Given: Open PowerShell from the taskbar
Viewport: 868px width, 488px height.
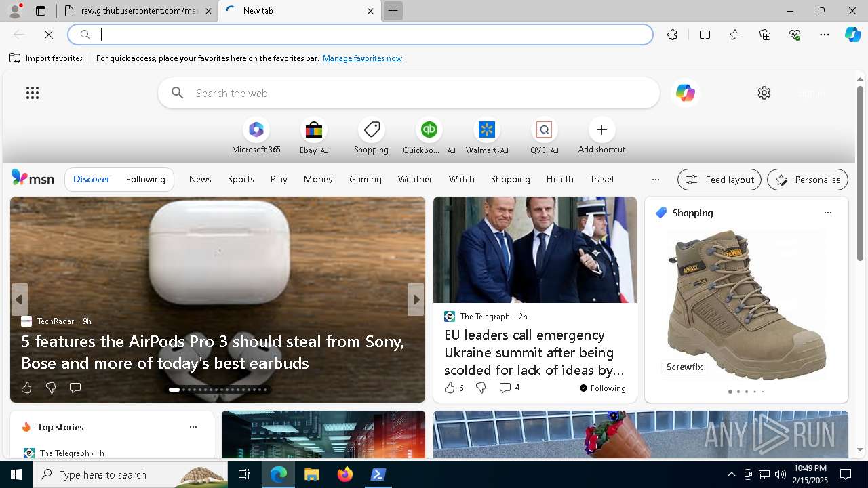Looking at the screenshot, I should [378, 474].
